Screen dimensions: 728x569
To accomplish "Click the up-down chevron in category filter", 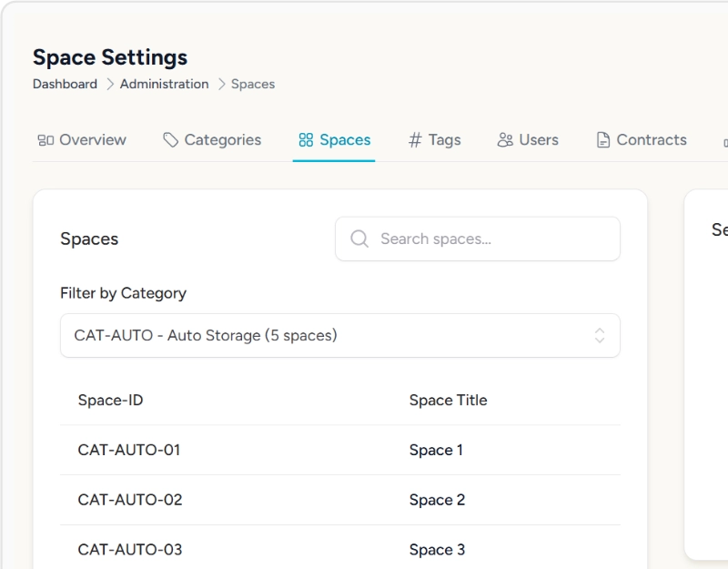I will pyautogui.click(x=600, y=335).
